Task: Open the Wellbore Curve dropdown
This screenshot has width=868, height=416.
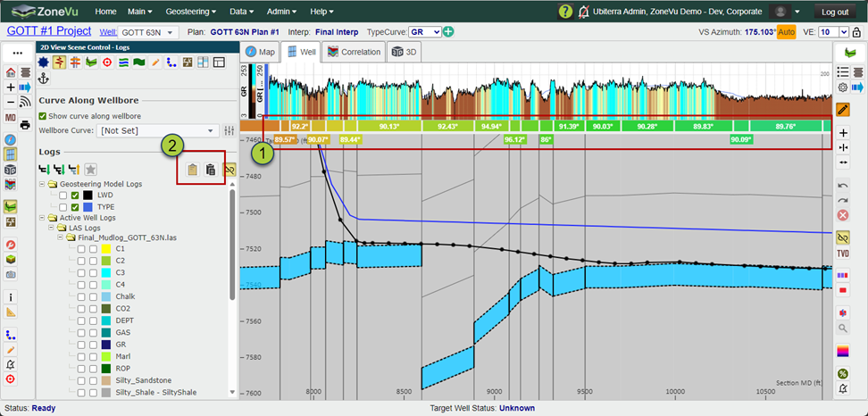Action: point(158,130)
